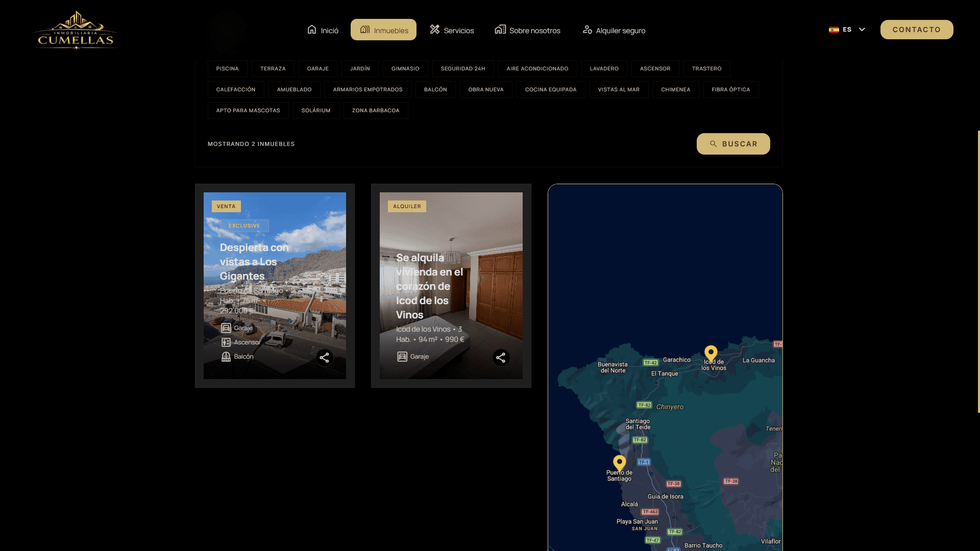Image resolution: width=980 pixels, height=551 pixels.
Task: Share the Icod de los Vinos rental
Action: [x=501, y=358]
